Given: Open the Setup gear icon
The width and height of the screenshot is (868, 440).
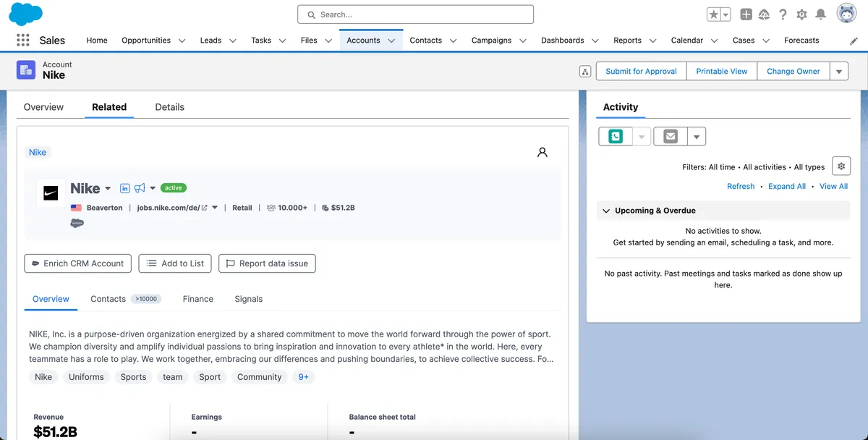Looking at the screenshot, I should pos(801,14).
